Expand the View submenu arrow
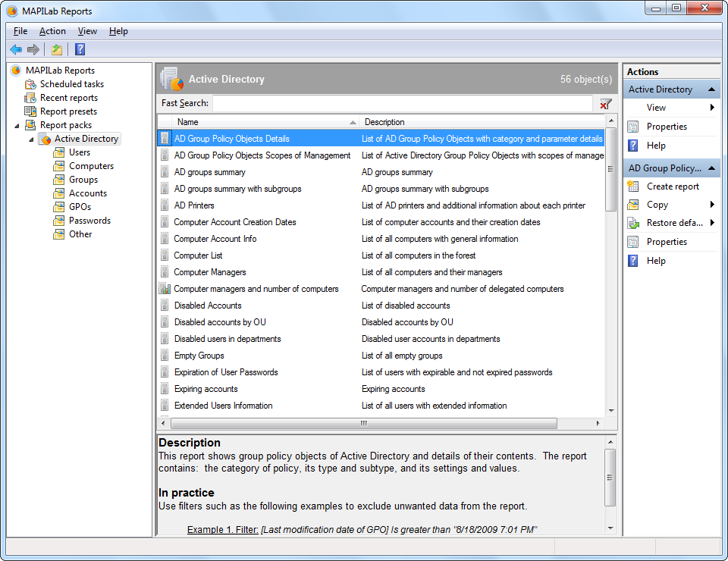The width and height of the screenshot is (728, 561). (x=712, y=108)
